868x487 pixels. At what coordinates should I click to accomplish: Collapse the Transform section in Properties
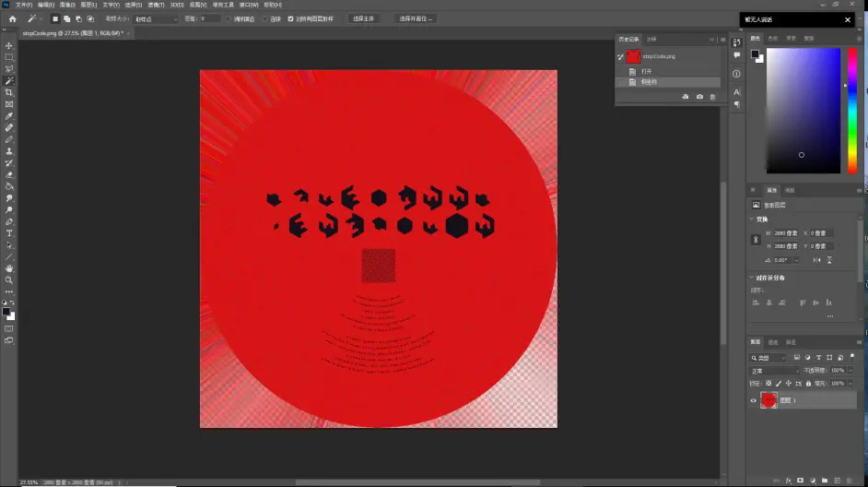pos(753,220)
